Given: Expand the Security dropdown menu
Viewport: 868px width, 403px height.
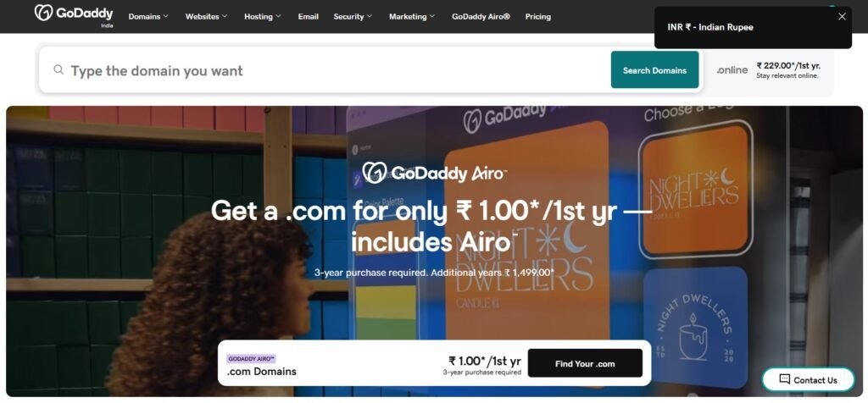Looking at the screenshot, I should pyautogui.click(x=353, y=17).
